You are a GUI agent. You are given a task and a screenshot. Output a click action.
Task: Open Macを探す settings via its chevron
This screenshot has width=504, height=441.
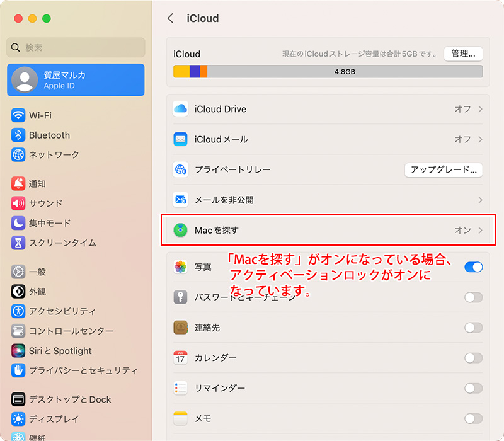click(480, 230)
